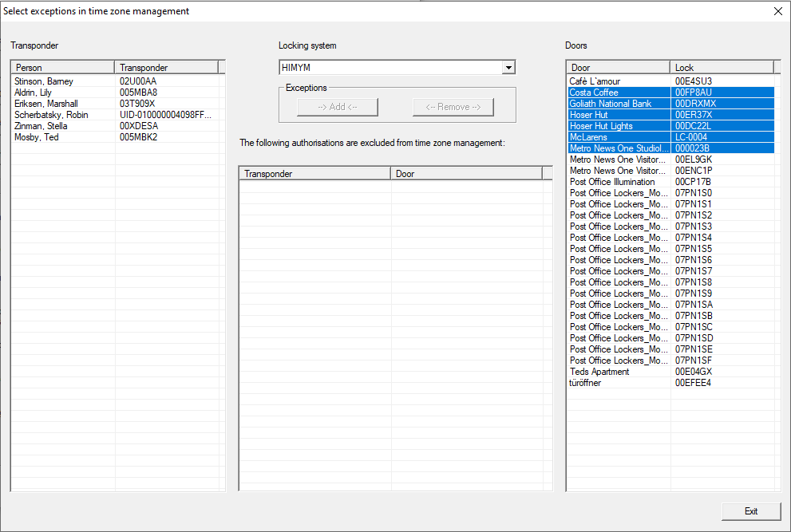Viewport: 791px width, 532px height.
Task: Select Teds Apartment door row
Action: coord(599,372)
